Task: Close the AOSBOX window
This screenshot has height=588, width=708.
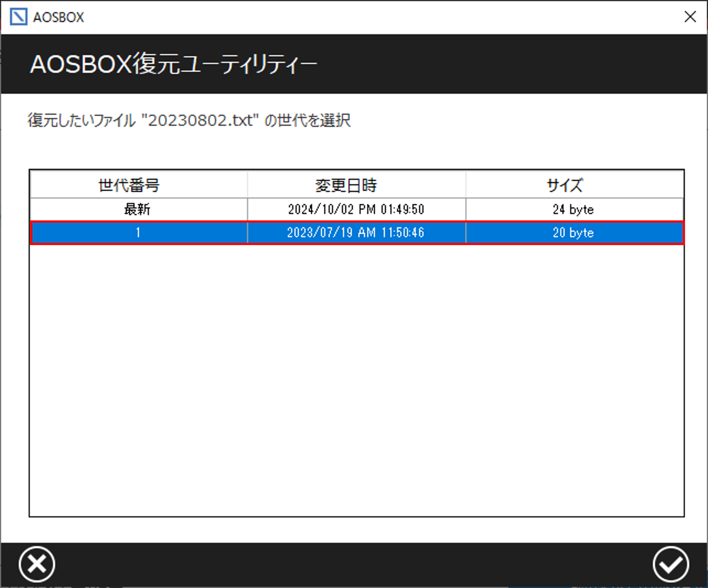Action: [690, 17]
